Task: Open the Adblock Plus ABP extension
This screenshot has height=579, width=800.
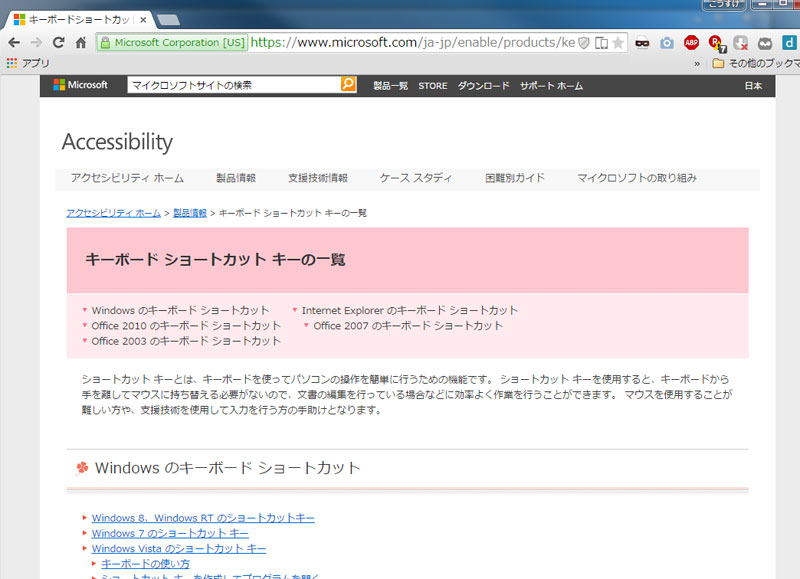Action: click(691, 43)
